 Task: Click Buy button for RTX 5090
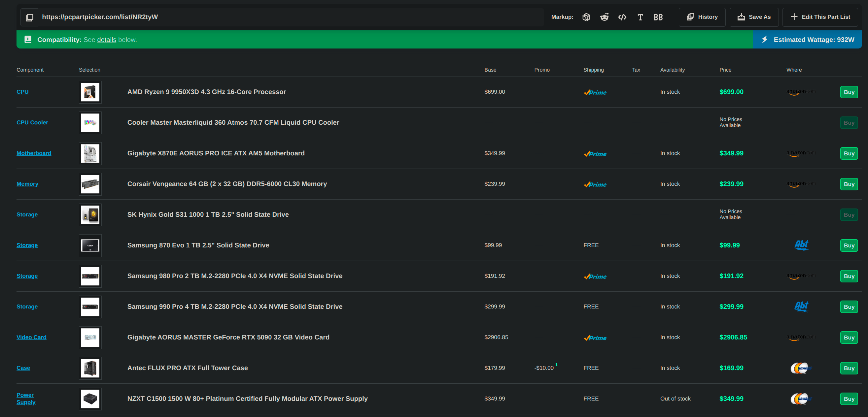coord(849,337)
